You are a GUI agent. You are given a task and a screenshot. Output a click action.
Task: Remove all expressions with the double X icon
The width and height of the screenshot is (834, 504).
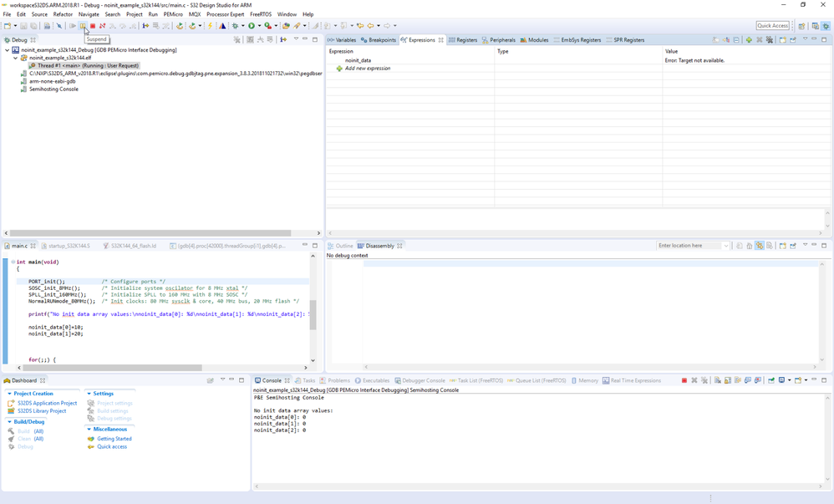coord(769,40)
